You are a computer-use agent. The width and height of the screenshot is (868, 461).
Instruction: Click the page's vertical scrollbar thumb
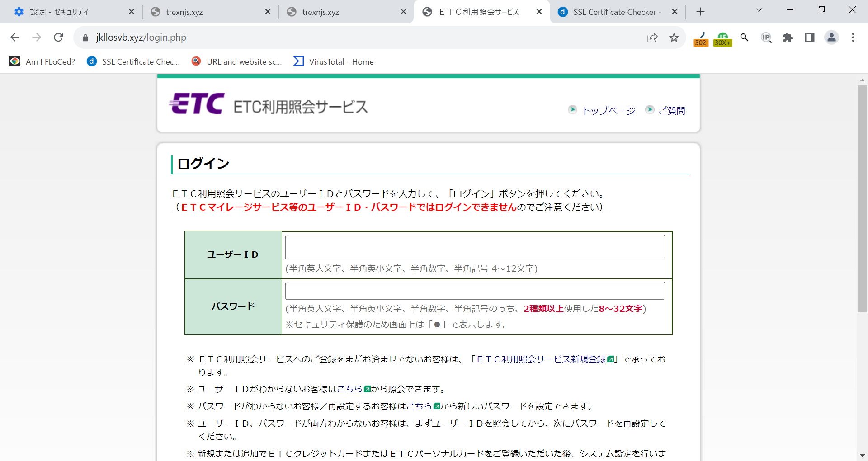(x=862, y=199)
